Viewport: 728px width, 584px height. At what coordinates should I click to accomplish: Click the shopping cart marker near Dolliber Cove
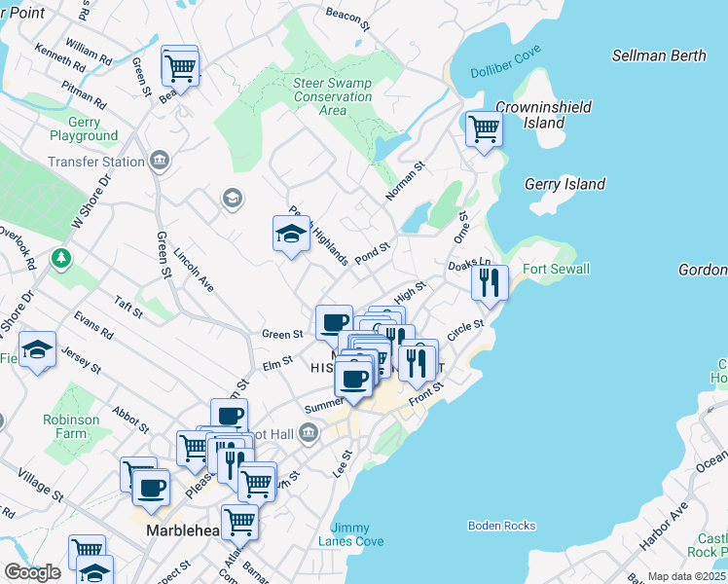point(484,128)
